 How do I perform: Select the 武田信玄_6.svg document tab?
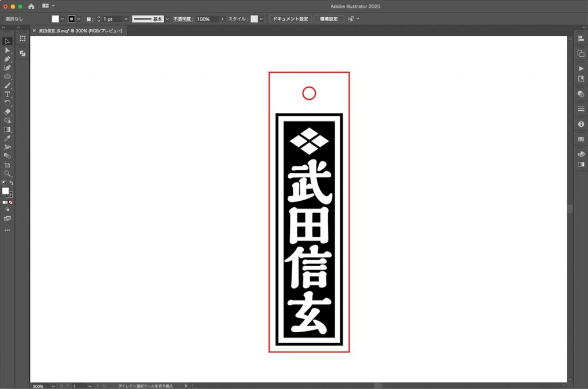pos(80,31)
